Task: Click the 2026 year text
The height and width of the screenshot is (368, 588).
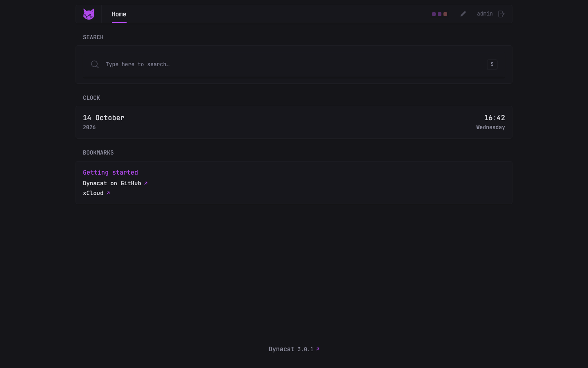Action: (x=89, y=128)
